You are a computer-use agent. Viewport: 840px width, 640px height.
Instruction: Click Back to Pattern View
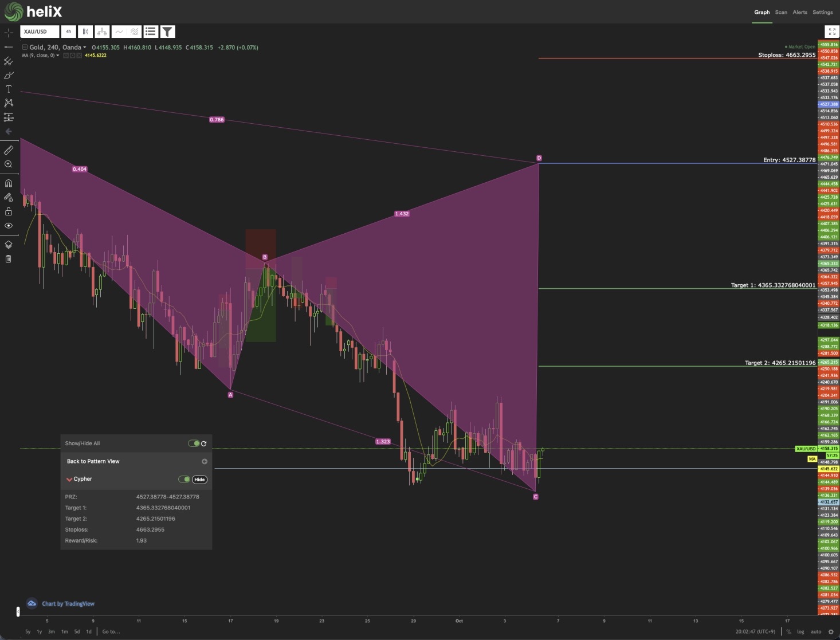coord(93,461)
